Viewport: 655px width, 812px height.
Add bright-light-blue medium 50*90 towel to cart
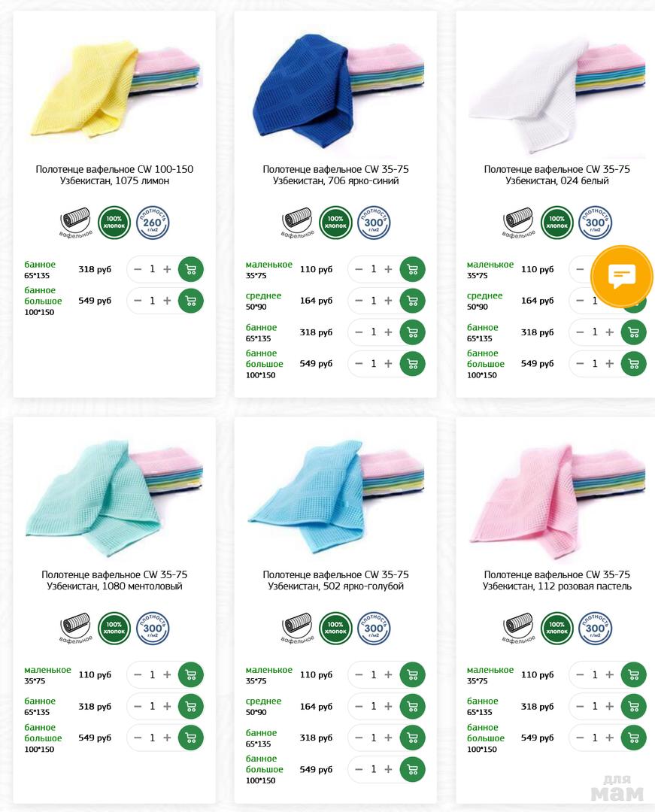click(412, 706)
